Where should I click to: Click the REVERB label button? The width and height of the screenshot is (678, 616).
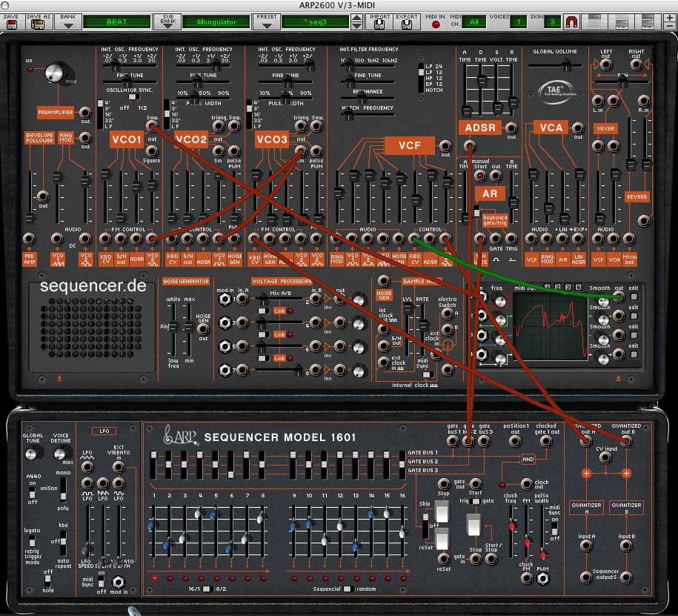pos(637,197)
